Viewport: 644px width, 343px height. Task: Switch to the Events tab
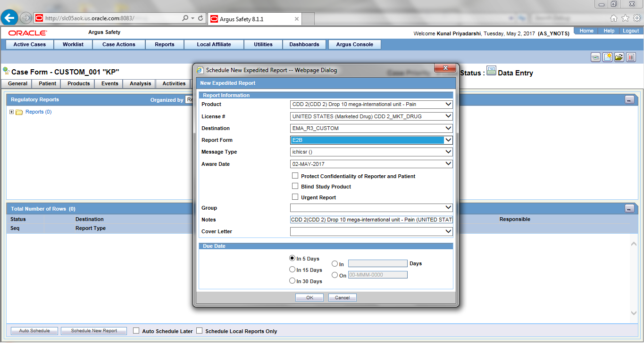click(x=110, y=83)
